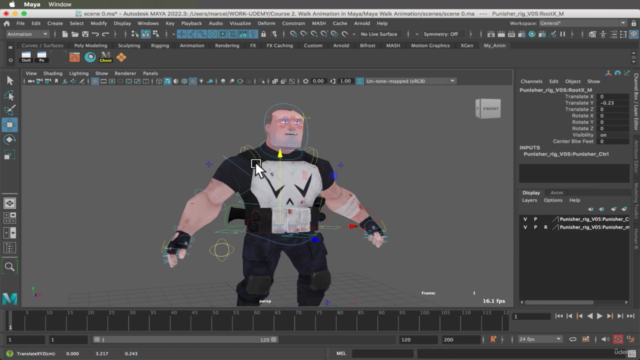Click the undo arrow icon

point(96,34)
